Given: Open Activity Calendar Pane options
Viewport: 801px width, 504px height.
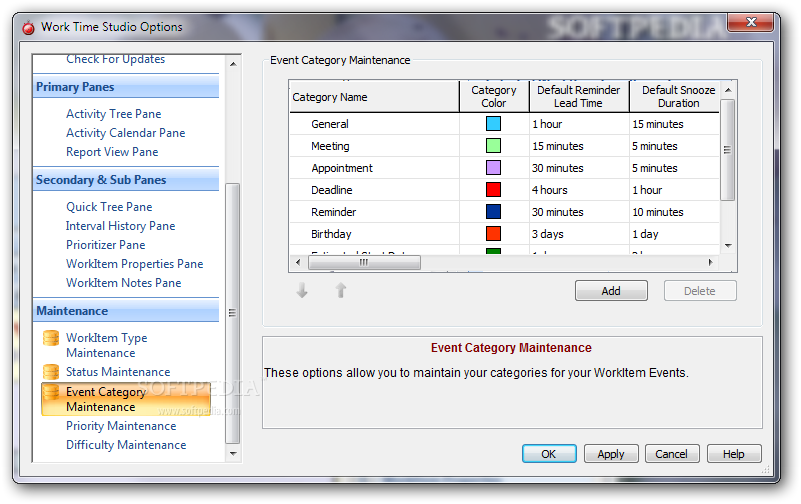Looking at the screenshot, I should click(126, 133).
